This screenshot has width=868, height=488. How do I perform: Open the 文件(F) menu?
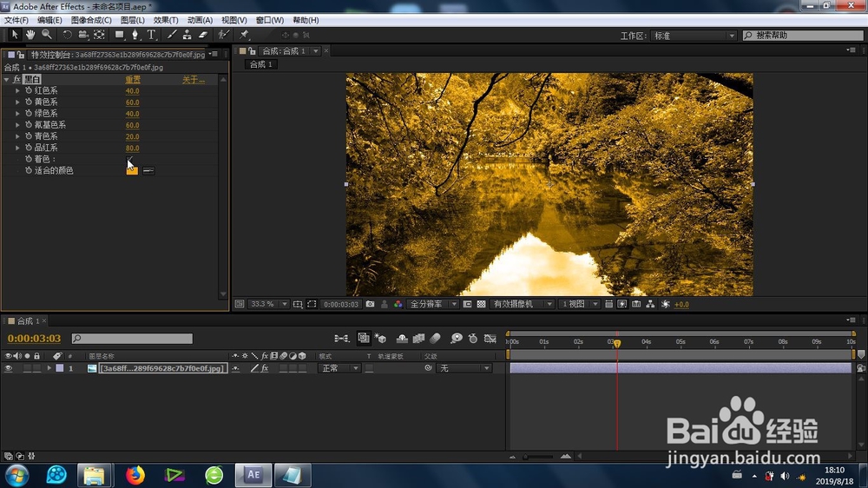[x=16, y=20]
